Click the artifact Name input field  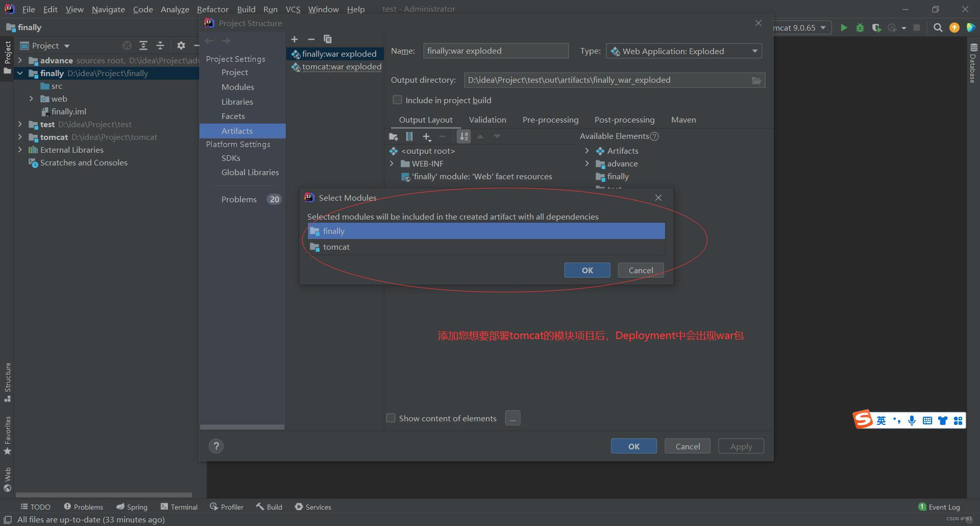496,51
